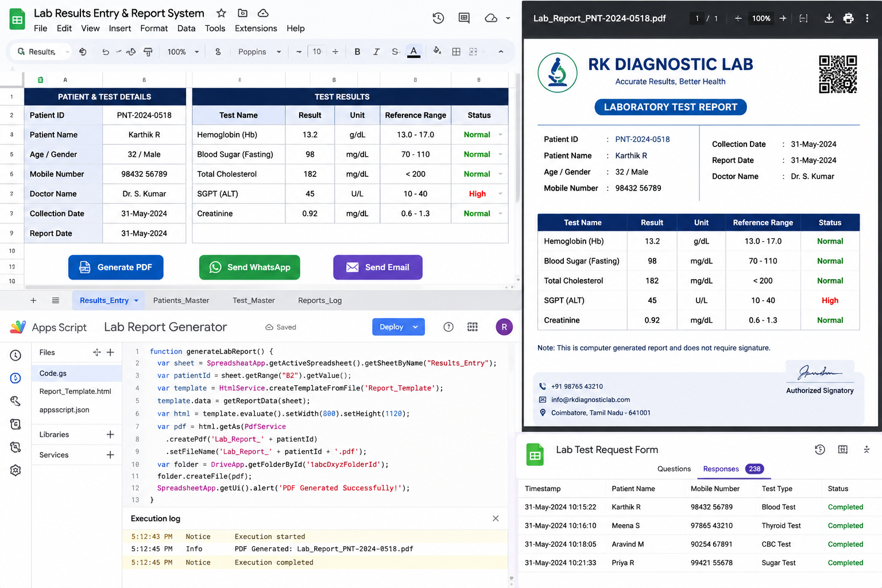Open the Creatinine status dropdown arrow
Viewport: 882px width, 588px height.
coord(501,214)
